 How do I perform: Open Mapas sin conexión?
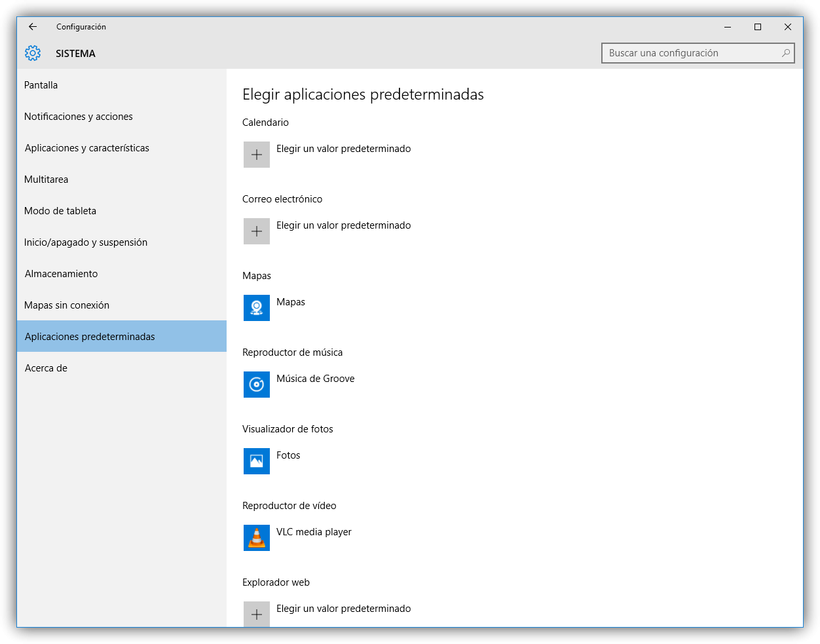(x=122, y=305)
